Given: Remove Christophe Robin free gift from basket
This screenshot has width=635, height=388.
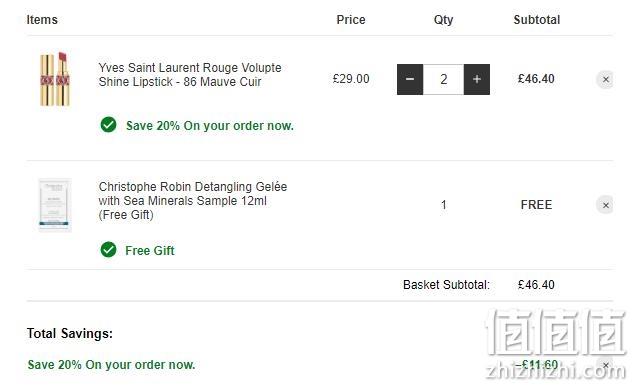Looking at the screenshot, I should (605, 205).
